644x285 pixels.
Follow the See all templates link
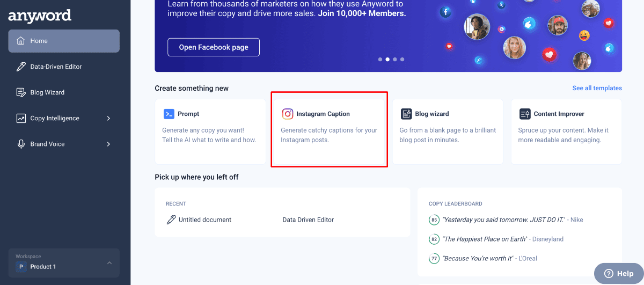[x=597, y=88]
